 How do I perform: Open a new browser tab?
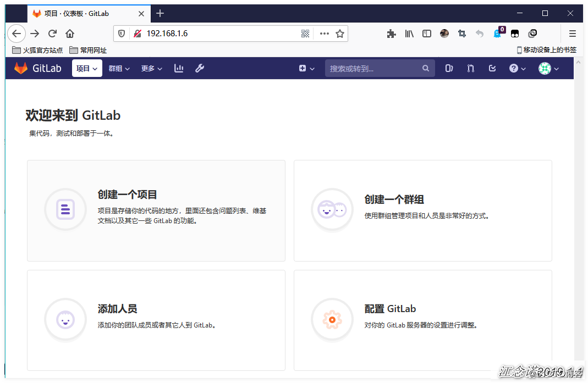coord(160,14)
